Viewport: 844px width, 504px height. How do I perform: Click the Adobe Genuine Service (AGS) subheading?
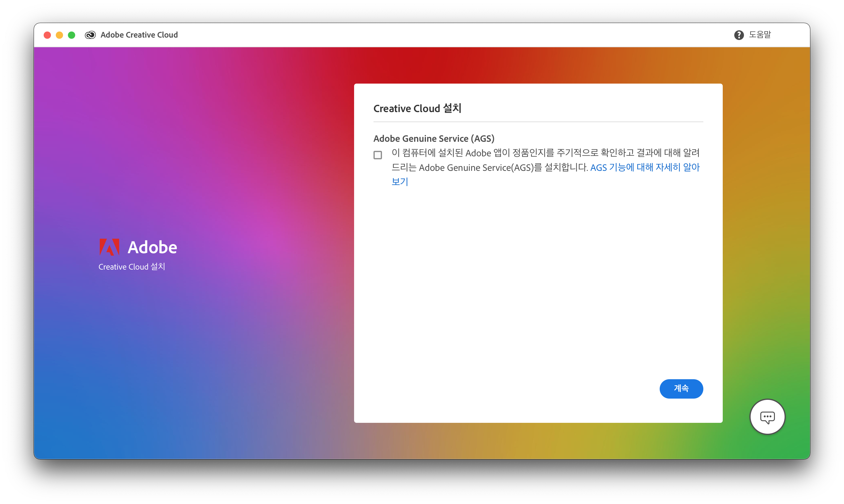[434, 138]
